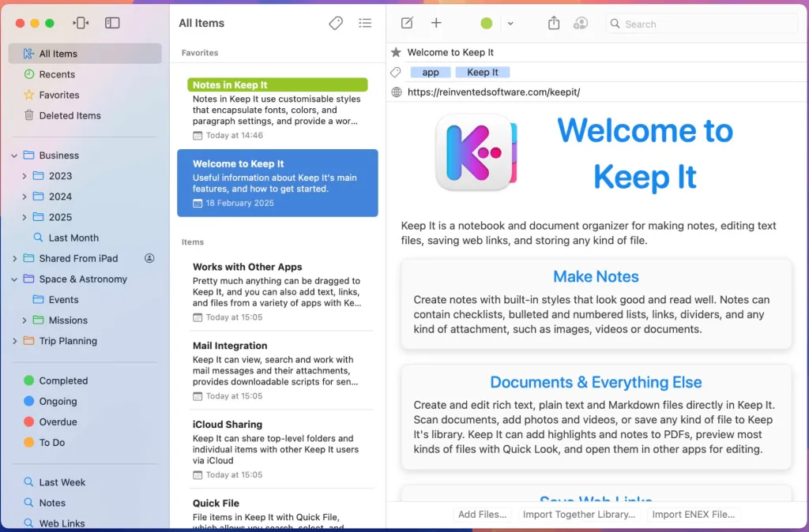Click the Add Files... button
The image size is (809, 532).
point(482,514)
